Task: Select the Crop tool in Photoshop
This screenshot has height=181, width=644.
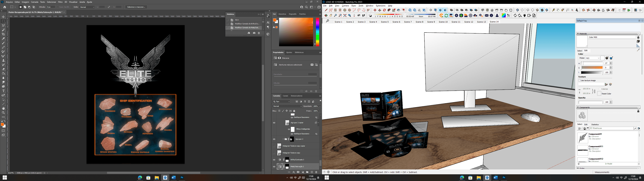Action: tap(4, 34)
